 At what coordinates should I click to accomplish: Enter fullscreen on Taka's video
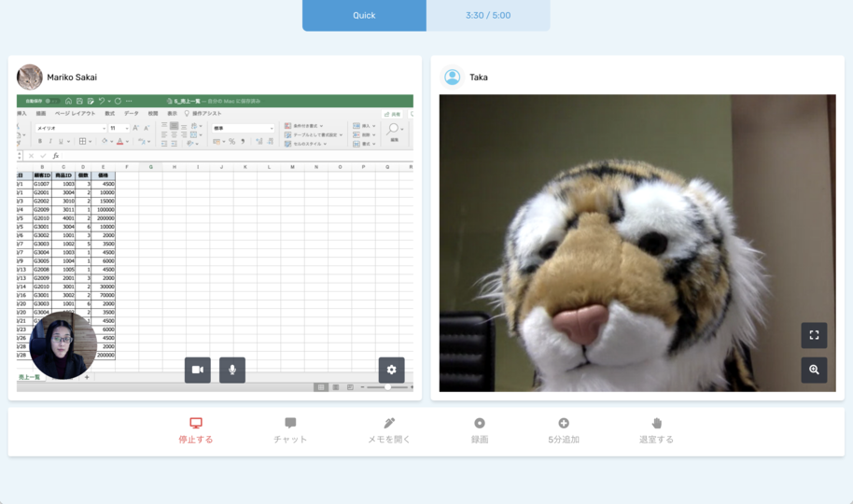814,335
